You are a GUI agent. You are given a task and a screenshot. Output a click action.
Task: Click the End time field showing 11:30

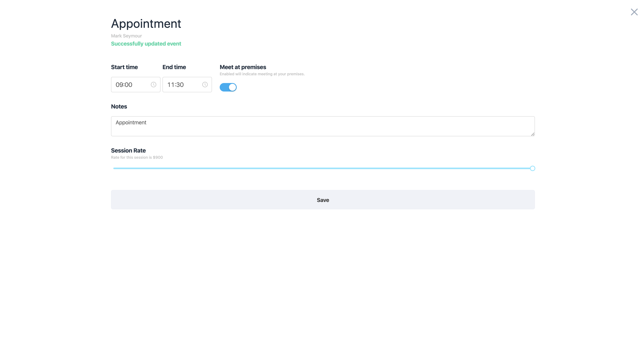pos(182,85)
